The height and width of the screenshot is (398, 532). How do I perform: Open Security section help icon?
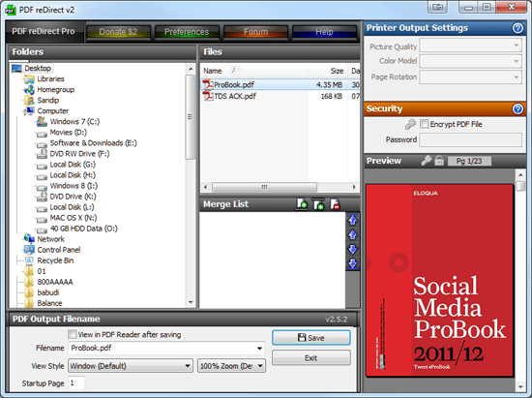point(517,108)
